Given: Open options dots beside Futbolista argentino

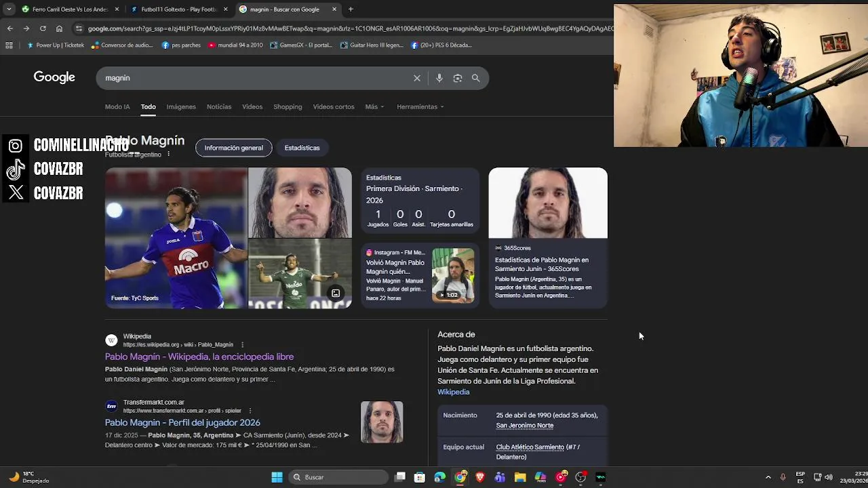Looking at the screenshot, I should tap(169, 155).
